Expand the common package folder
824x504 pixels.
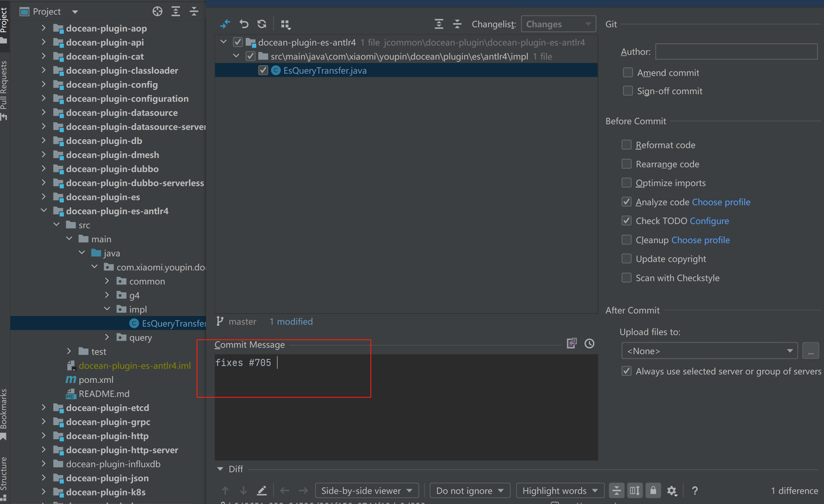(108, 281)
